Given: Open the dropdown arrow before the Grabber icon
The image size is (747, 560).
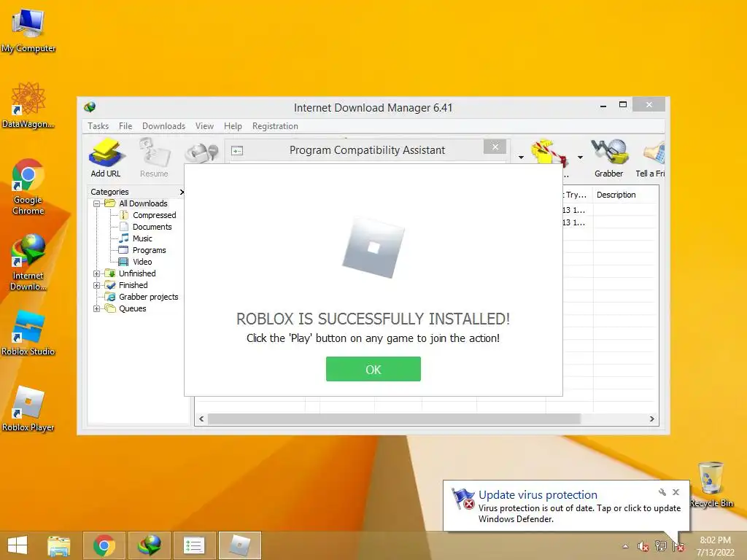Looking at the screenshot, I should [580, 157].
